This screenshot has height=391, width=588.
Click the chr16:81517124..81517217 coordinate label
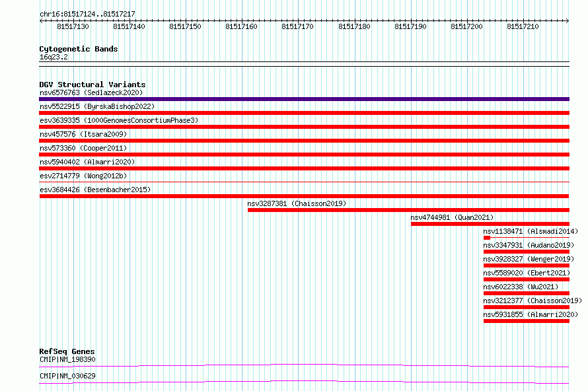87,14
